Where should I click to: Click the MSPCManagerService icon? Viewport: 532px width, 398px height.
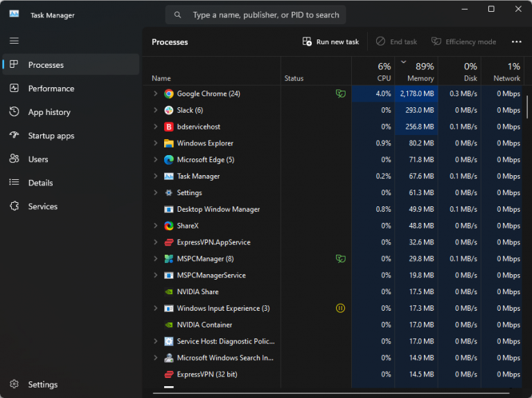(168, 275)
